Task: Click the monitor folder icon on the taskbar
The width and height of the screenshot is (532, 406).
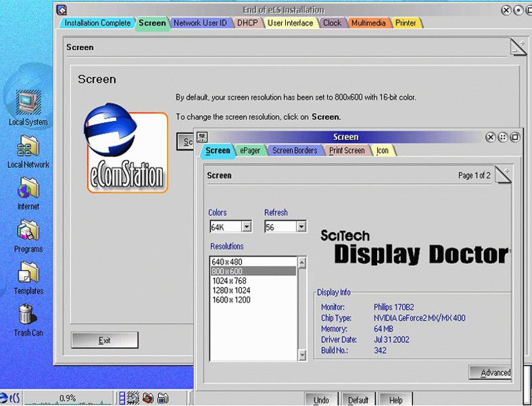Action: pos(163,398)
